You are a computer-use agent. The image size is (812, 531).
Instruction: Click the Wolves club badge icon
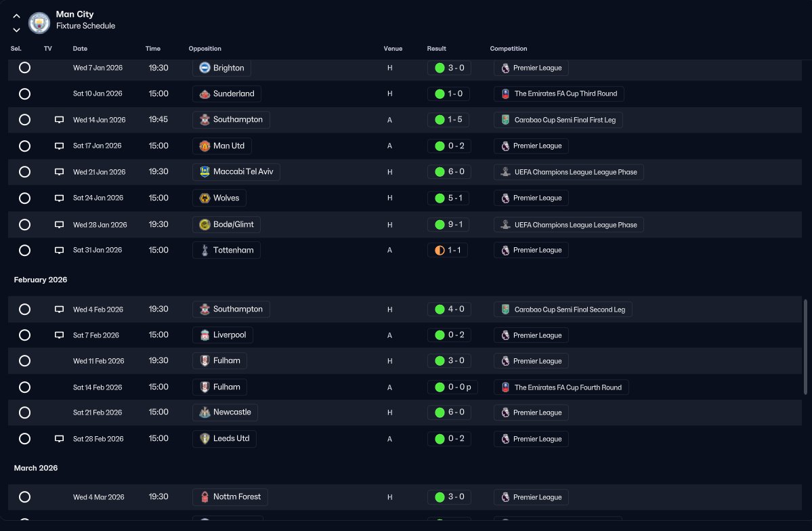205,198
